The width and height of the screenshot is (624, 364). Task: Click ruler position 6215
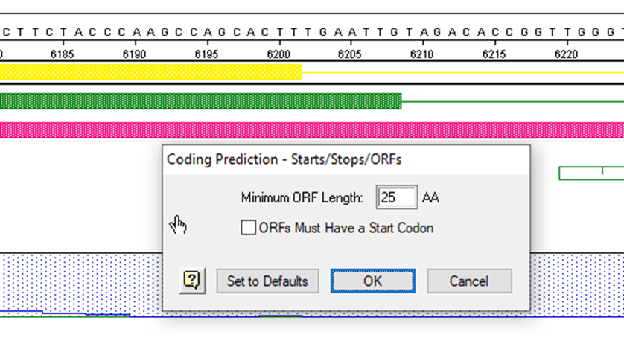click(494, 54)
